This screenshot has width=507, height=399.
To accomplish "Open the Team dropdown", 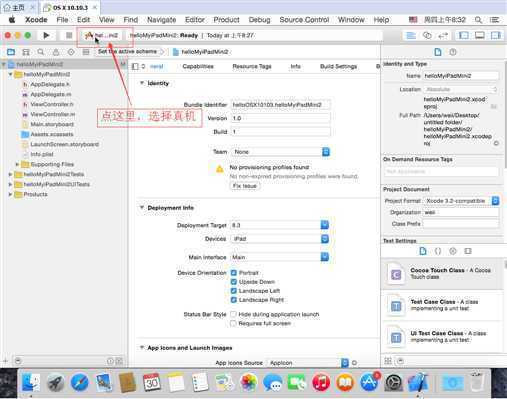I will click(280, 152).
